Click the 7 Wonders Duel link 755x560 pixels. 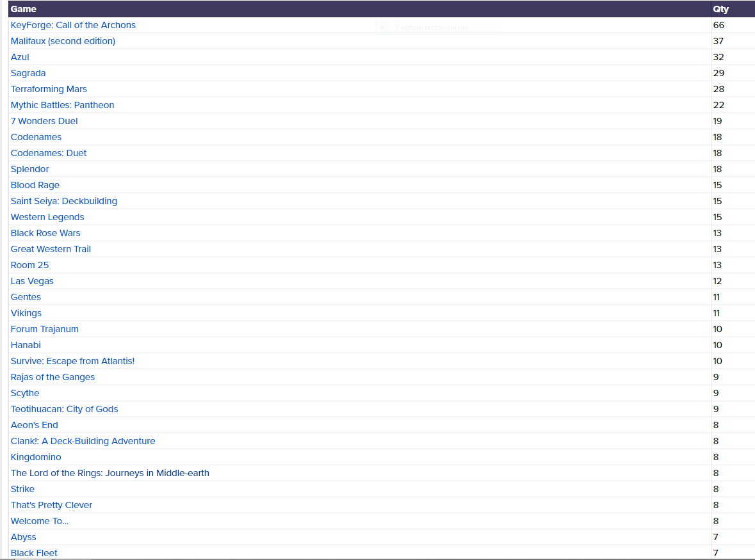(x=44, y=121)
